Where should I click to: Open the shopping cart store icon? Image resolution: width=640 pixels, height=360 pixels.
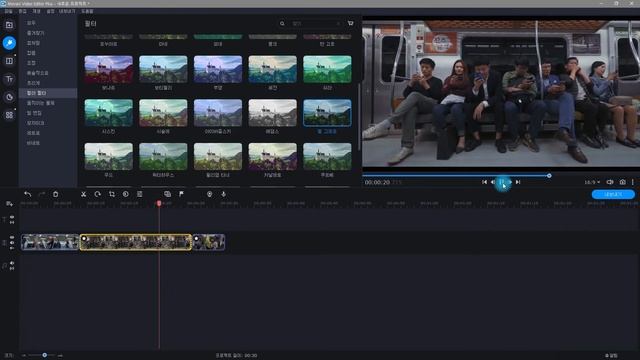coord(350,23)
